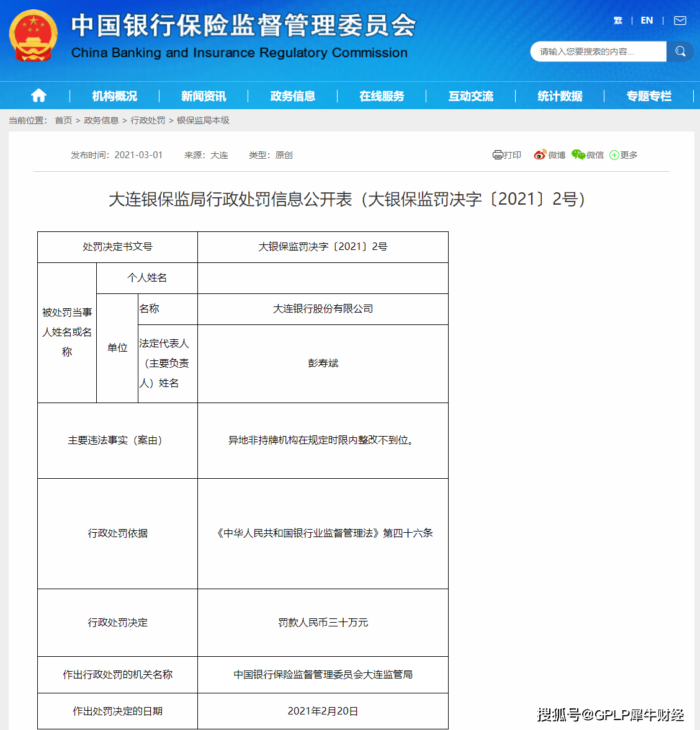This screenshot has height=730, width=700.
Task: Click 政务信息 breadcrumb link
Action: pyautogui.click(x=101, y=120)
